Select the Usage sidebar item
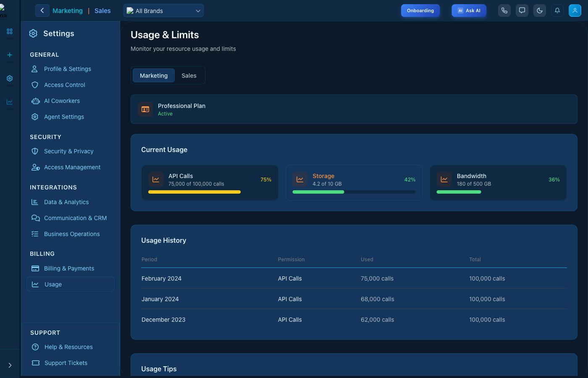Viewport: 588px width, 378px height. click(71, 284)
